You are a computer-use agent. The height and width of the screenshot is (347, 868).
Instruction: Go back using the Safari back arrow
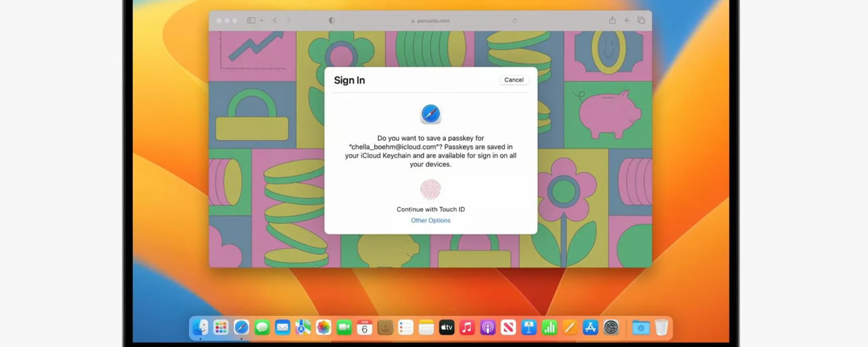click(x=275, y=20)
